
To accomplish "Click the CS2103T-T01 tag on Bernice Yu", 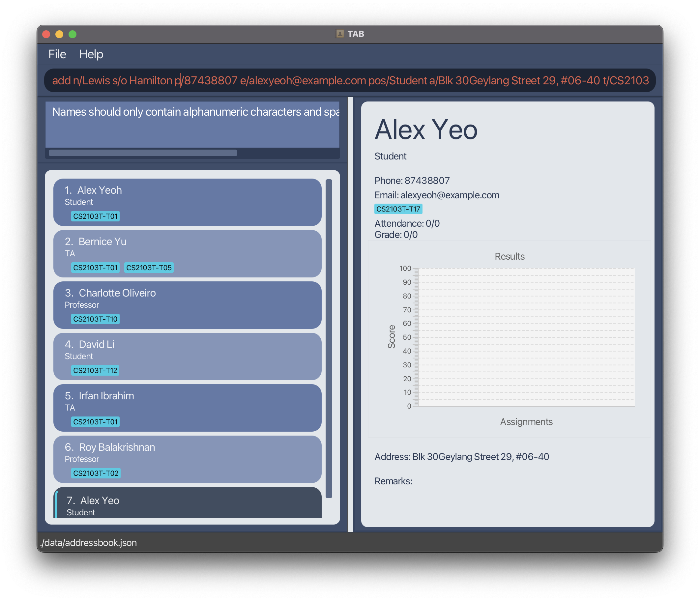I will tap(95, 268).
